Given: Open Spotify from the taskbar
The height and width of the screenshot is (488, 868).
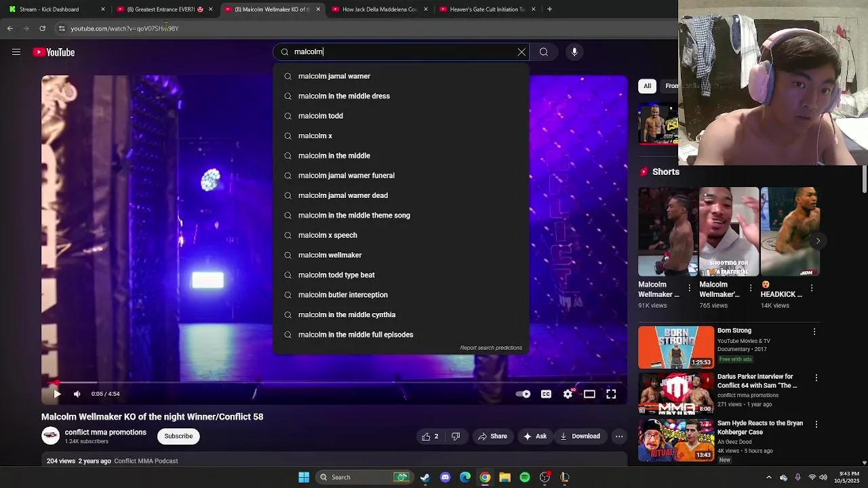Looking at the screenshot, I should point(525,477).
